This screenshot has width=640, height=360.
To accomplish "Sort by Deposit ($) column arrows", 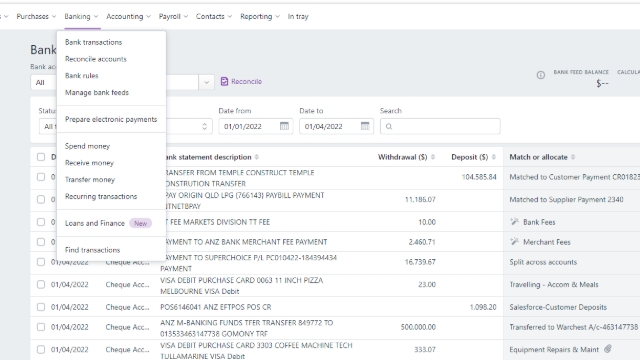I will tap(493, 157).
